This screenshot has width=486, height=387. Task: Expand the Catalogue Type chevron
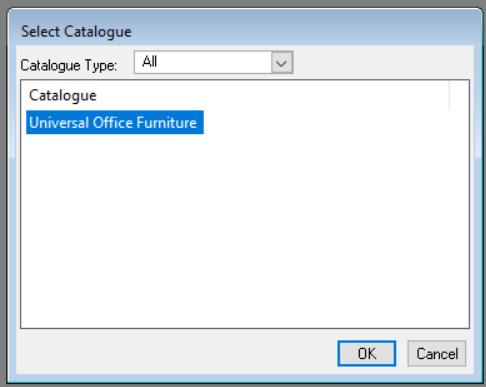[282, 62]
